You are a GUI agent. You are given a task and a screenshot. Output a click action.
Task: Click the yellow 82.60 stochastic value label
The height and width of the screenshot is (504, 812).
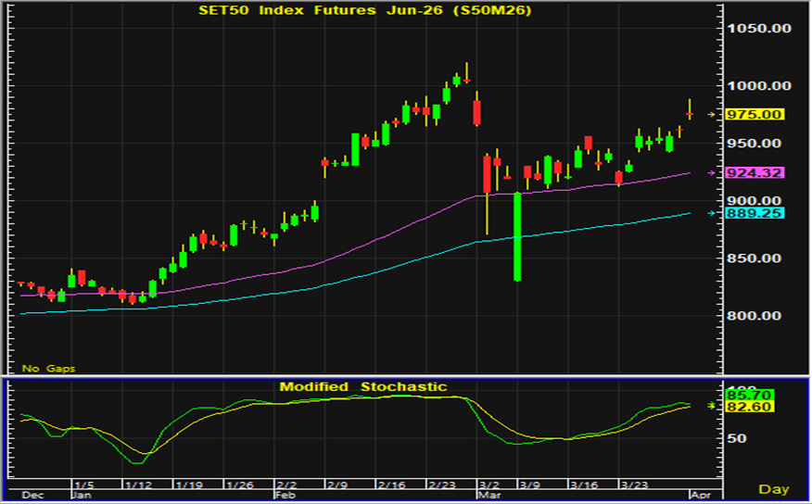(757, 407)
